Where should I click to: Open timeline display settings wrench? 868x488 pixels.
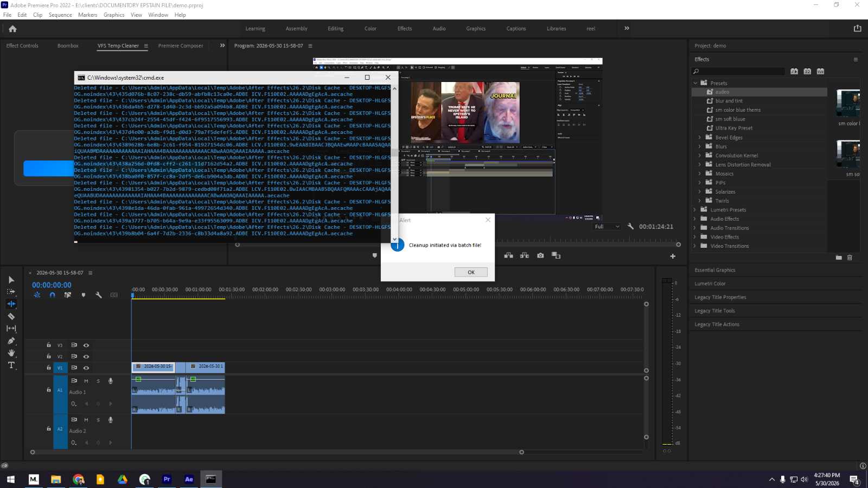click(99, 295)
